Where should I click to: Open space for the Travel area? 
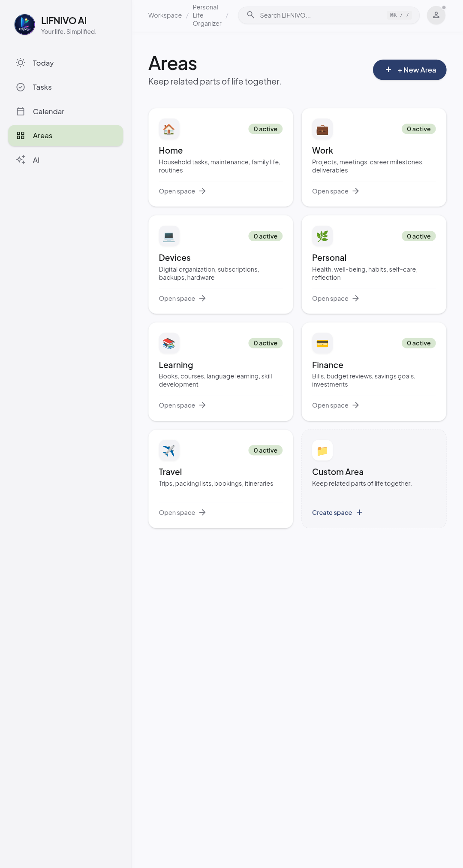[x=182, y=513]
